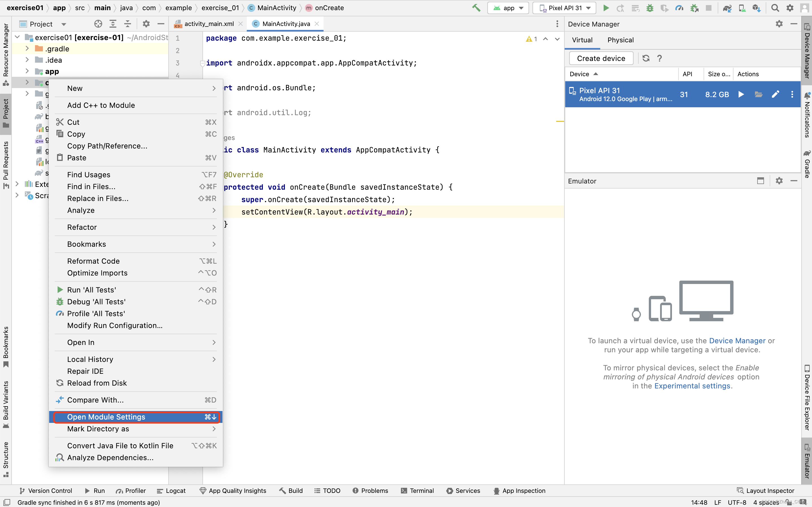812x507 pixels.
Task: Expand the .gradle folder
Action: [27, 49]
